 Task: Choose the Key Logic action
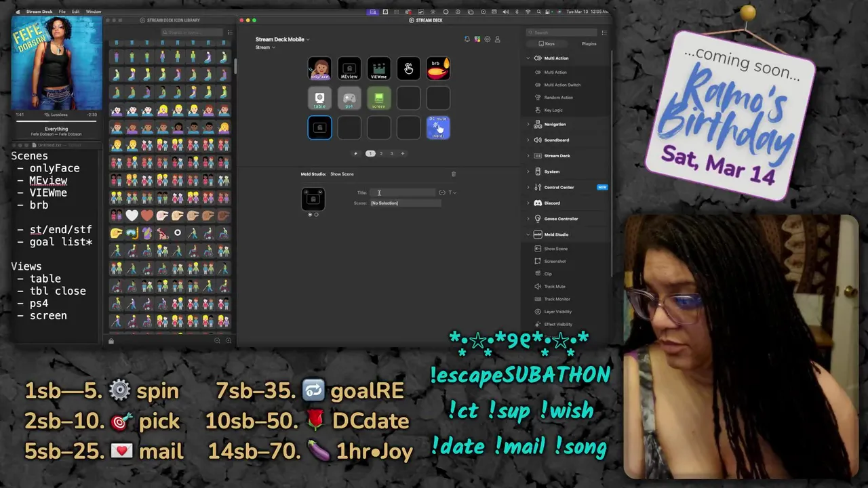[x=553, y=110]
